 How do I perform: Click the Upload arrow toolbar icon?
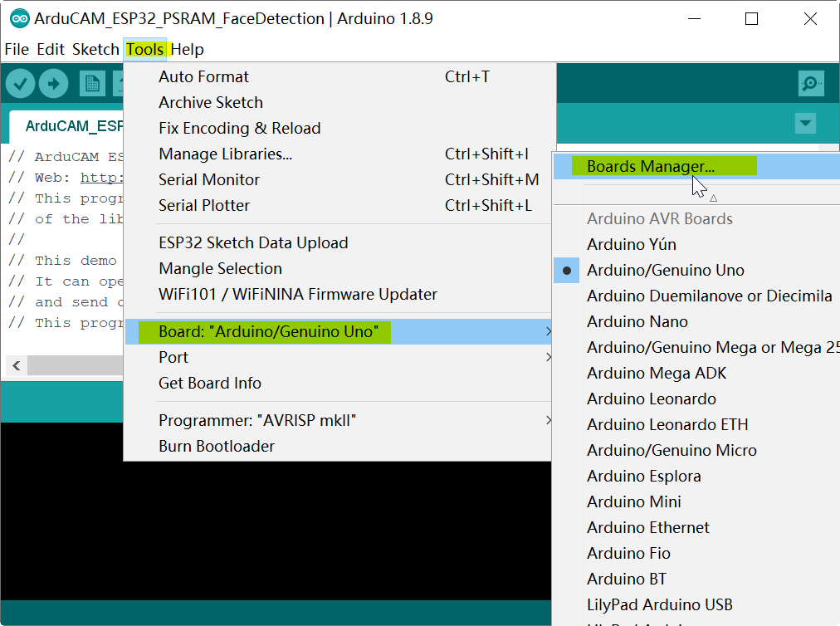[x=54, y=84]
